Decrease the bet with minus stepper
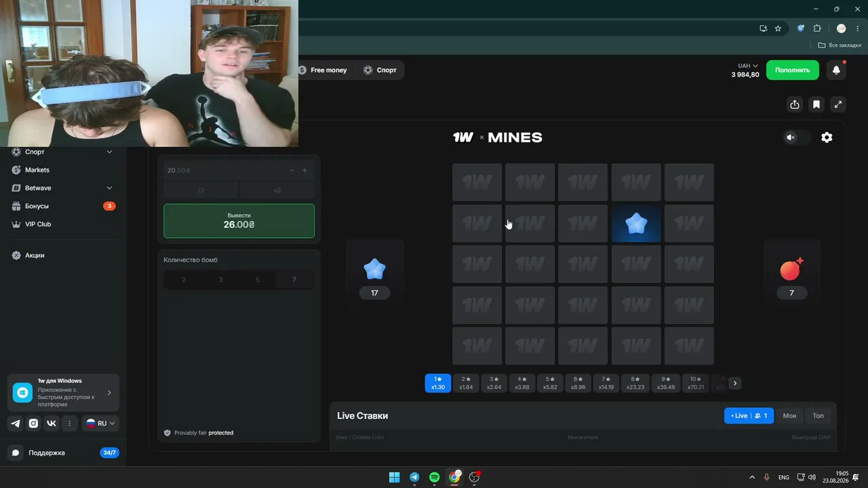Viewport: 868px width, 488px height. (292, 171)
